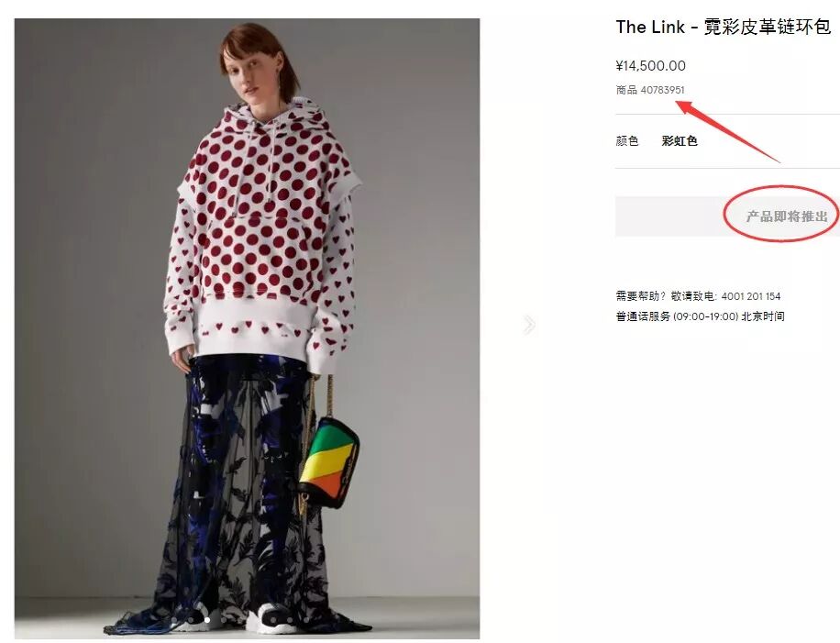Click the red arrow annotation

(728, 130)
